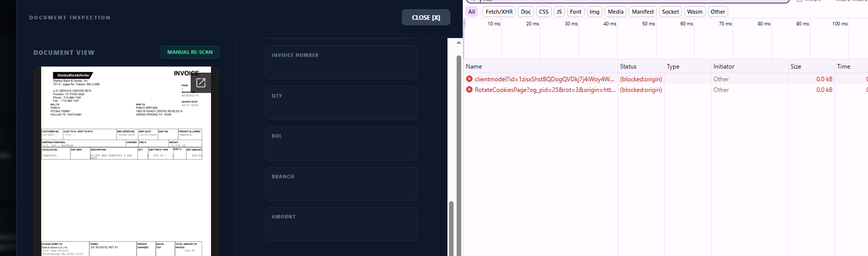
Task: Open invoice document in new window icon
Action: coord(201,83)
